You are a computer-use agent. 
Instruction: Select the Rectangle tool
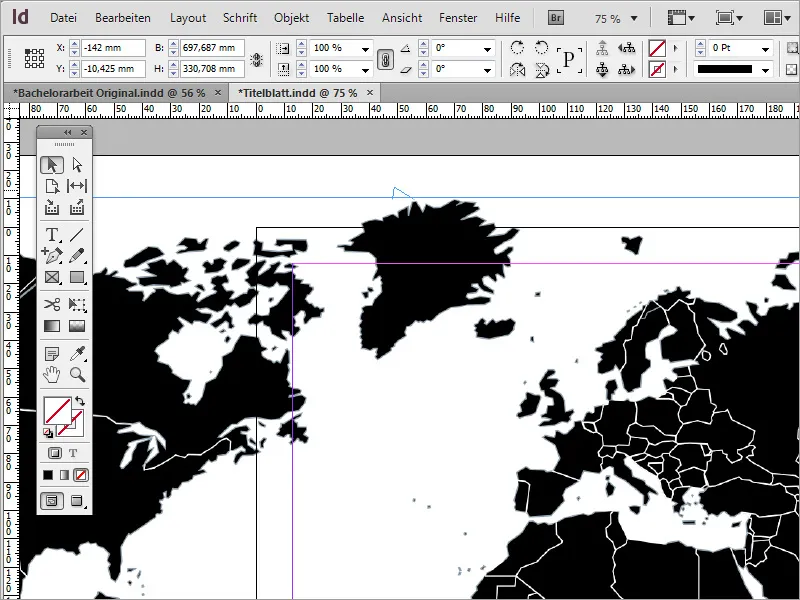coord(77,277)
